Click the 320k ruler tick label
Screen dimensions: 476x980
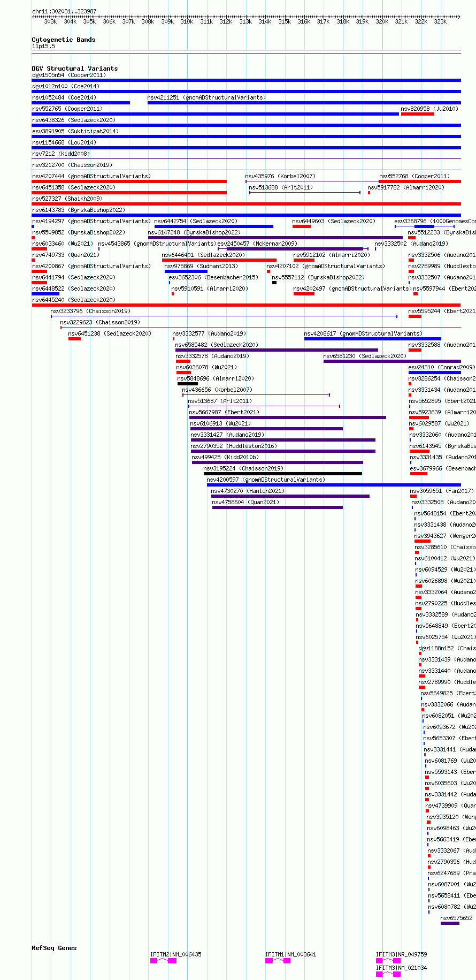click(x=382, y=21)
